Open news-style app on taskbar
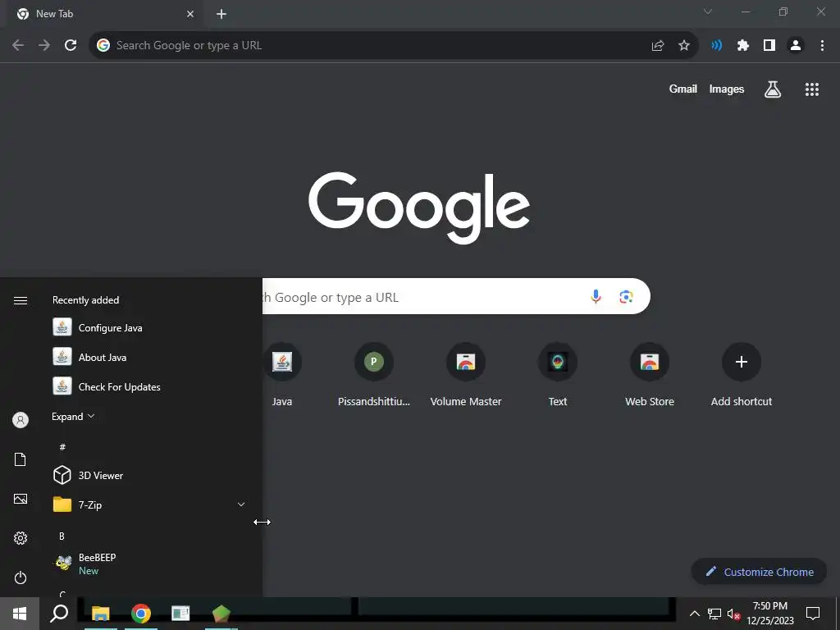 point(180,614)
